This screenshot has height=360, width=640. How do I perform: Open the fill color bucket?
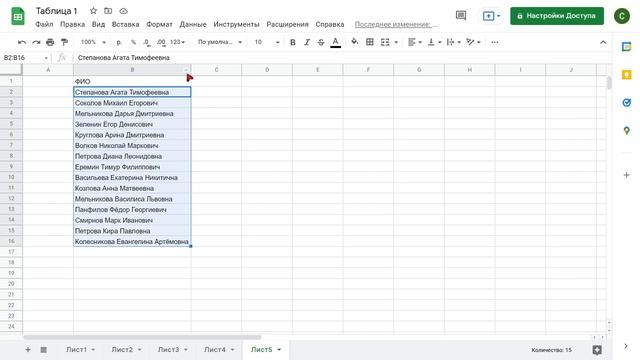tap(354, 42)
